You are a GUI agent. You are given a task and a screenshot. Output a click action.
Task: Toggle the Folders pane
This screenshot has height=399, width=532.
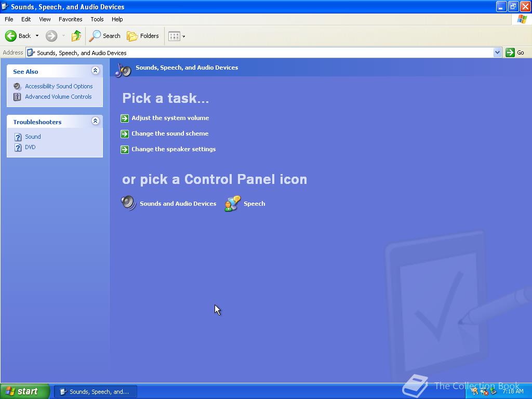point(142,36)
